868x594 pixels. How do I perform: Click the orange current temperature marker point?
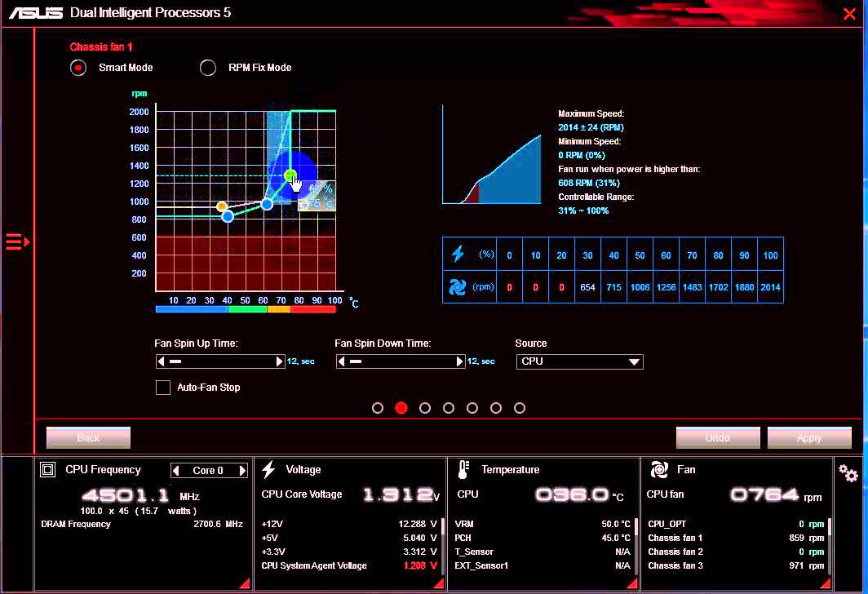221,206
